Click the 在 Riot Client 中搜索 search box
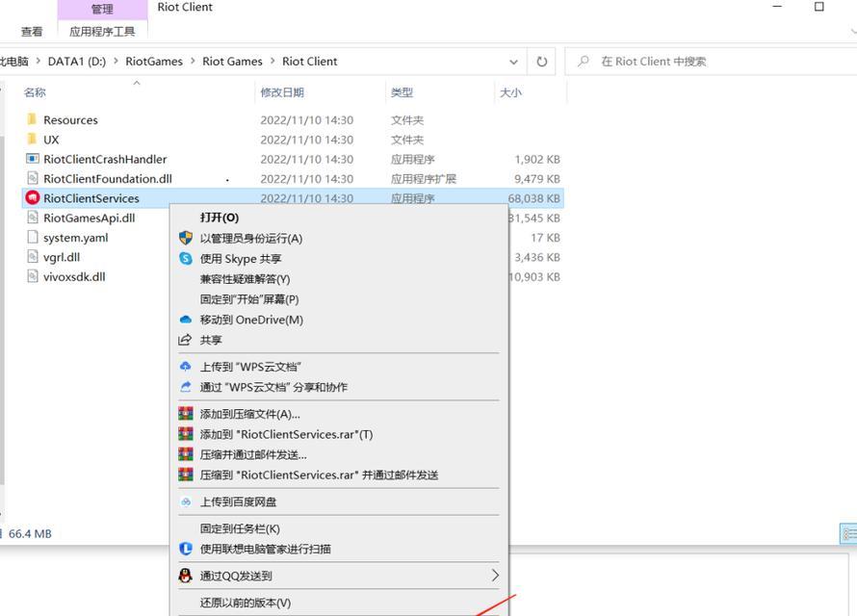Viewport: 857px width, 616px height. click(x=711, y=62)
